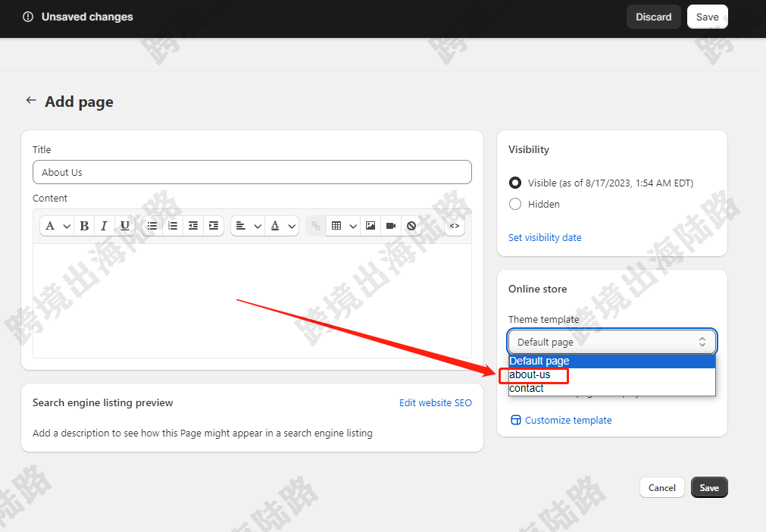Insert a numbered list

point(173,226)
